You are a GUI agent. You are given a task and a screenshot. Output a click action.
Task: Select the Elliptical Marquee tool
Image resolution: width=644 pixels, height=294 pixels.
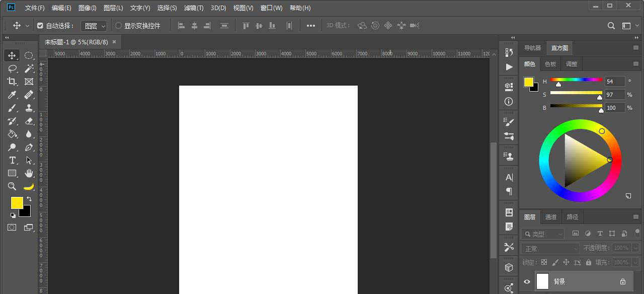29,55
